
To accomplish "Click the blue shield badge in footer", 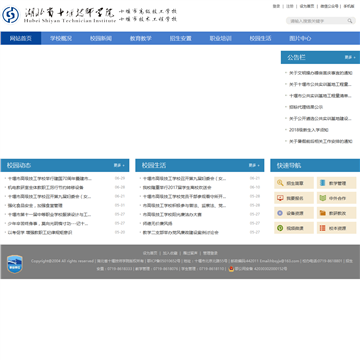I will [x=15, y=264].
